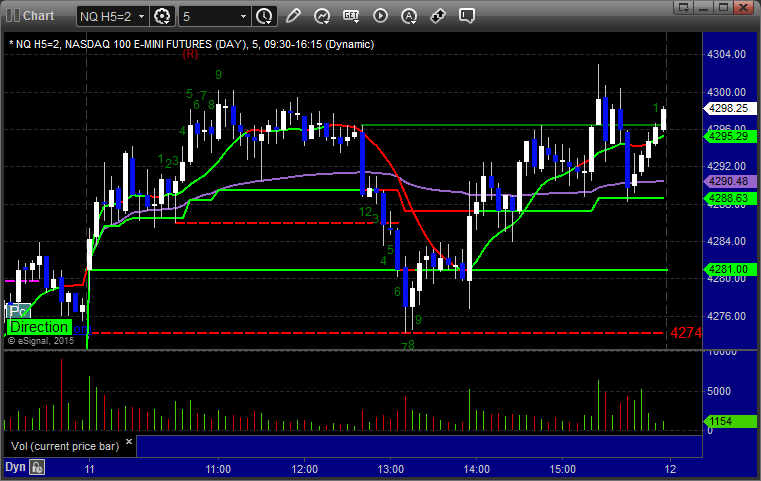This screenshot has width=761, height=481.
Task: Maximize the Chart window
Action: pyautogui.click(x=723, y=7)
